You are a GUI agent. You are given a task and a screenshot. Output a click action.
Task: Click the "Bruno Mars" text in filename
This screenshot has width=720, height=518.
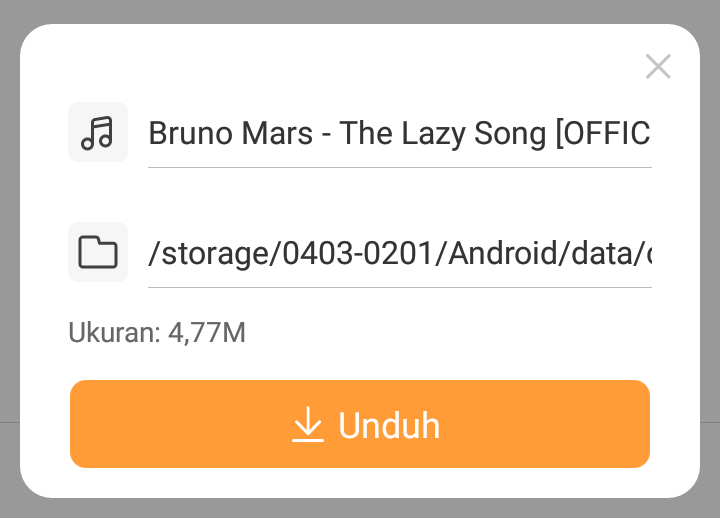click(231, 133)
